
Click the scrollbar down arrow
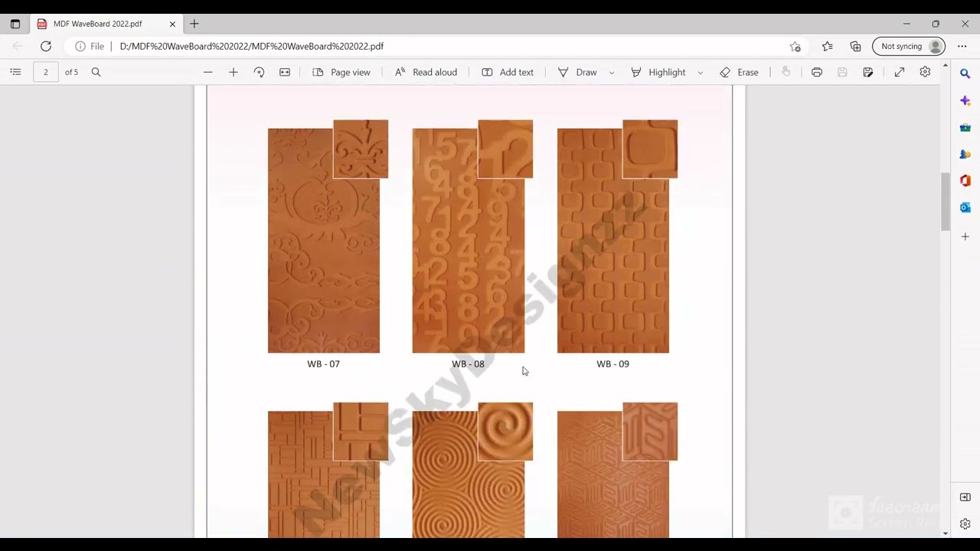pyautogui.click(x=945, y=533)
